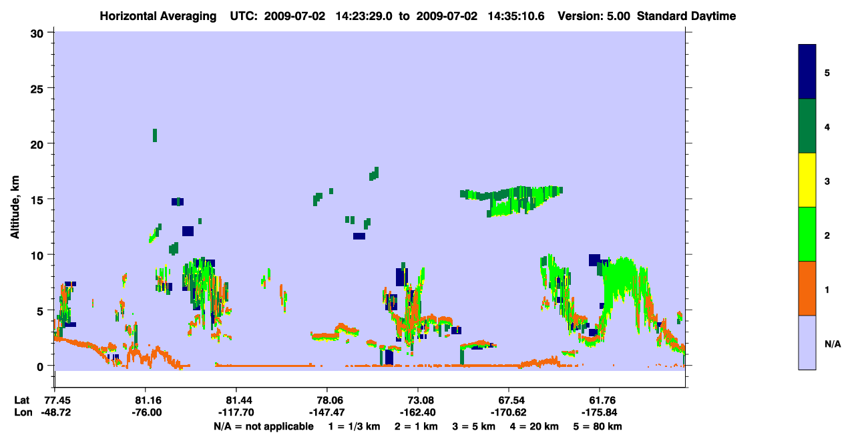Image resolution: width=868 pixels, height=445 pixels.
Task: Click the start time '14:23:29.0' in the title
Action: [x=363, y=15]
